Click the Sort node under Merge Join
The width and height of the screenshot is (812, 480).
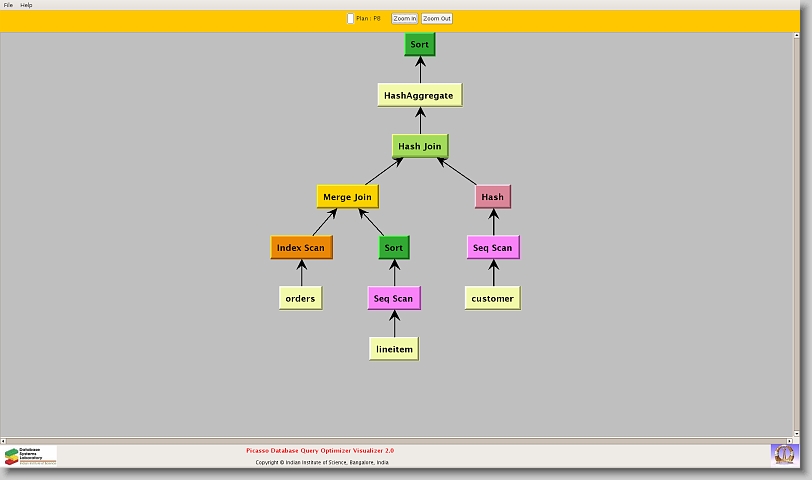click(394, 248)
